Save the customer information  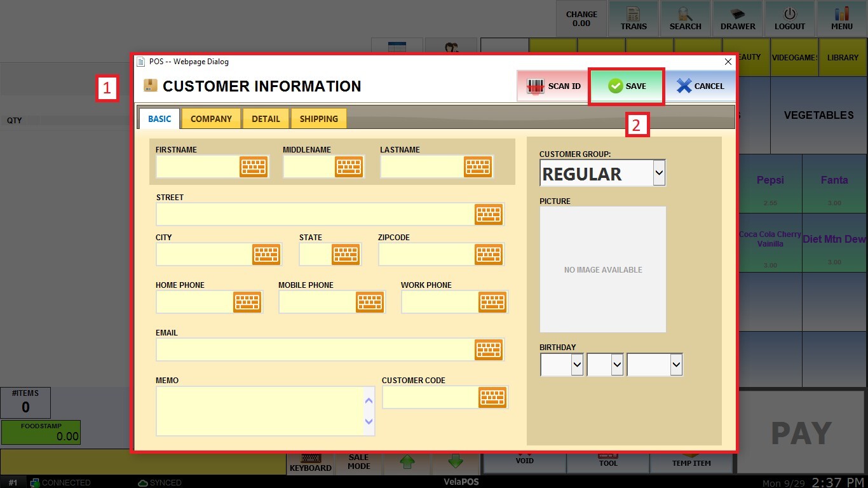coord(627,86)
